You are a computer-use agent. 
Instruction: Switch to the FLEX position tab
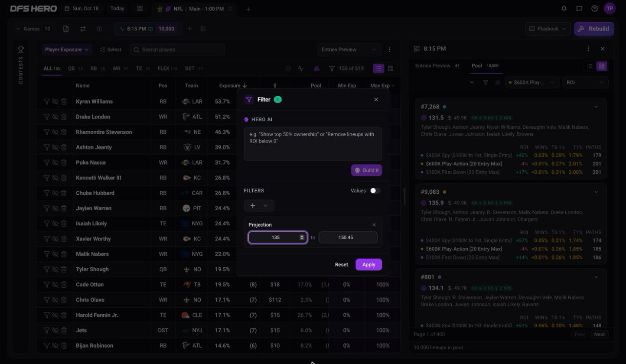[x=167, y=68]
